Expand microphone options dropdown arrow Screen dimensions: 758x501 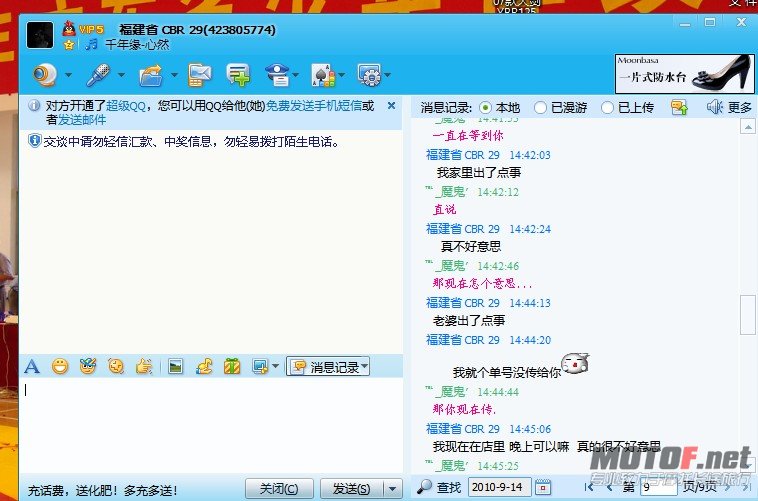coord(121,75)
